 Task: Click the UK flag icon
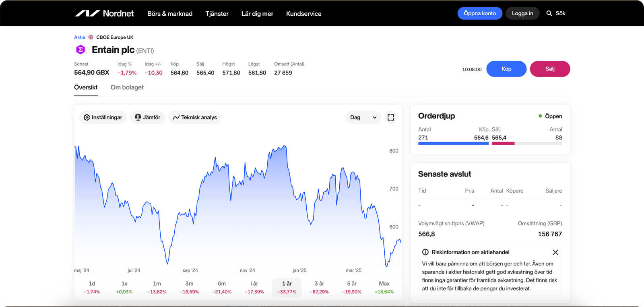(x=91, y=37)
